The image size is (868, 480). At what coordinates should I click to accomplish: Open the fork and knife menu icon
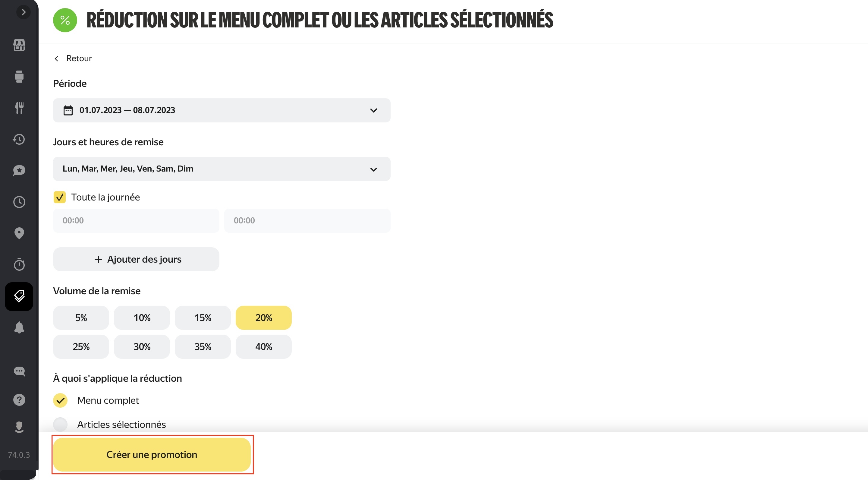(19, 108)
